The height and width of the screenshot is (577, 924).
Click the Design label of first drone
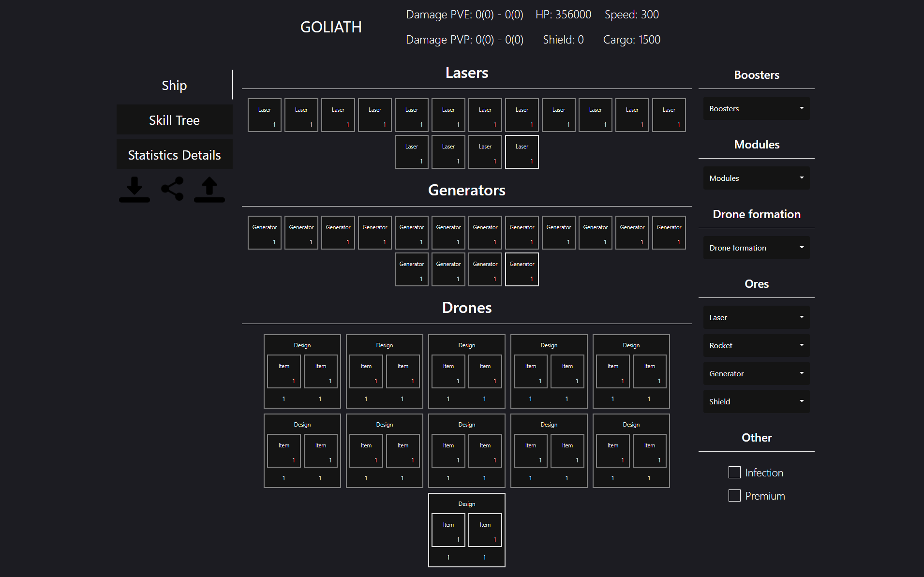pos(302,345)
